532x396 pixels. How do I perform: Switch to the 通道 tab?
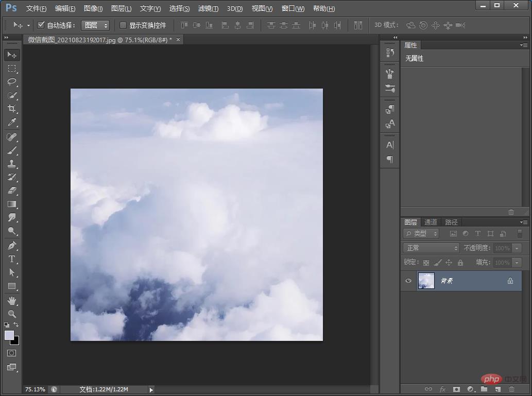click(x=431, y=222)
